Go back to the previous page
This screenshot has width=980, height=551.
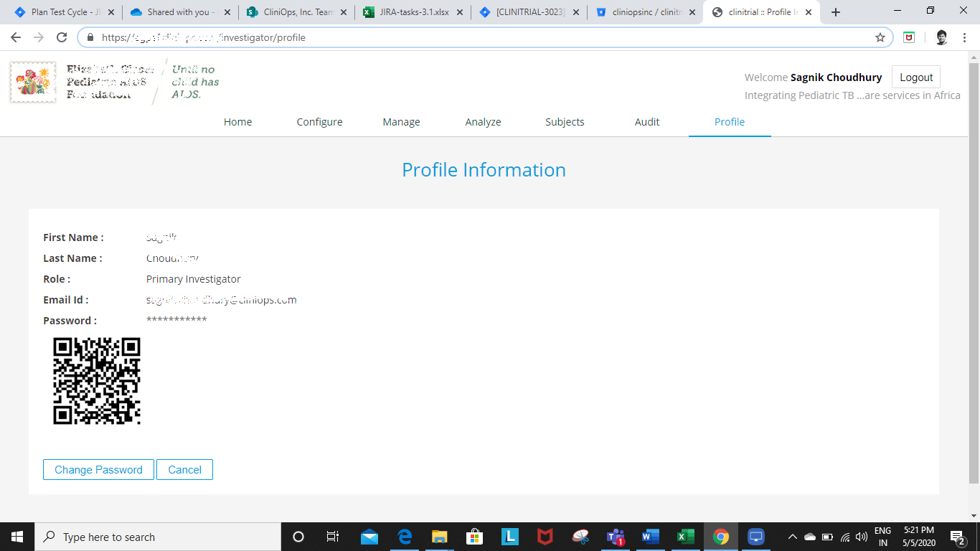pyautogui.click(x=16, y=37)
